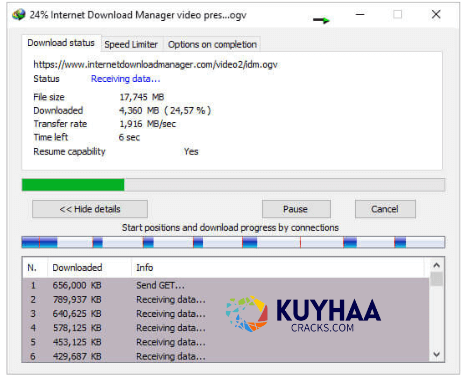The image size is (463, 376).
Task: Click the IDM globe icon in title bar
Action: pyautogui.click(x=19, y=15)
